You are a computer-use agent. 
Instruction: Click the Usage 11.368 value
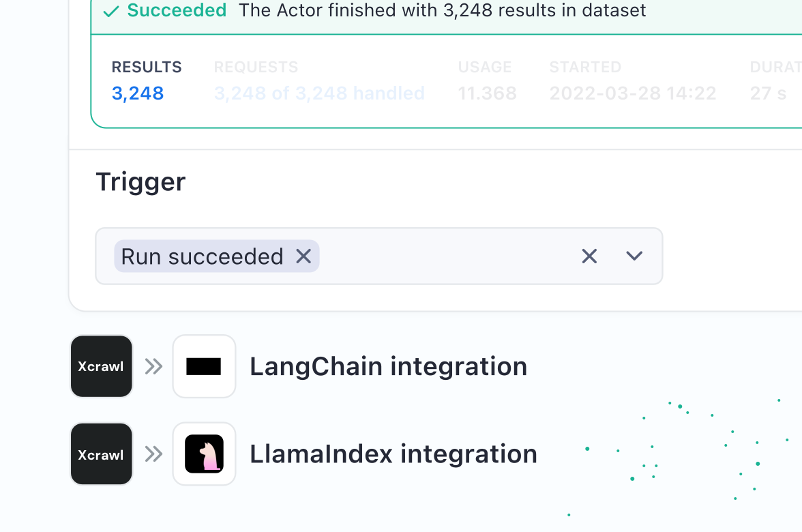(487, 93)
